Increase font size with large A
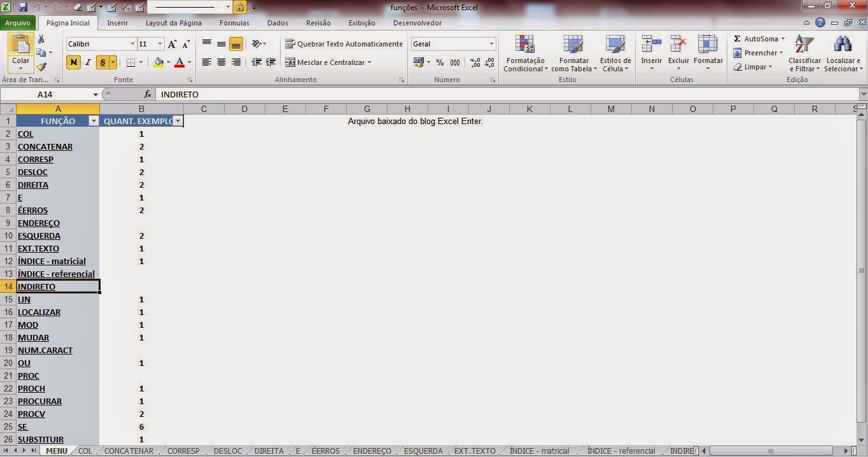Viewport: 868px width, 457px height. coord(172,44)
